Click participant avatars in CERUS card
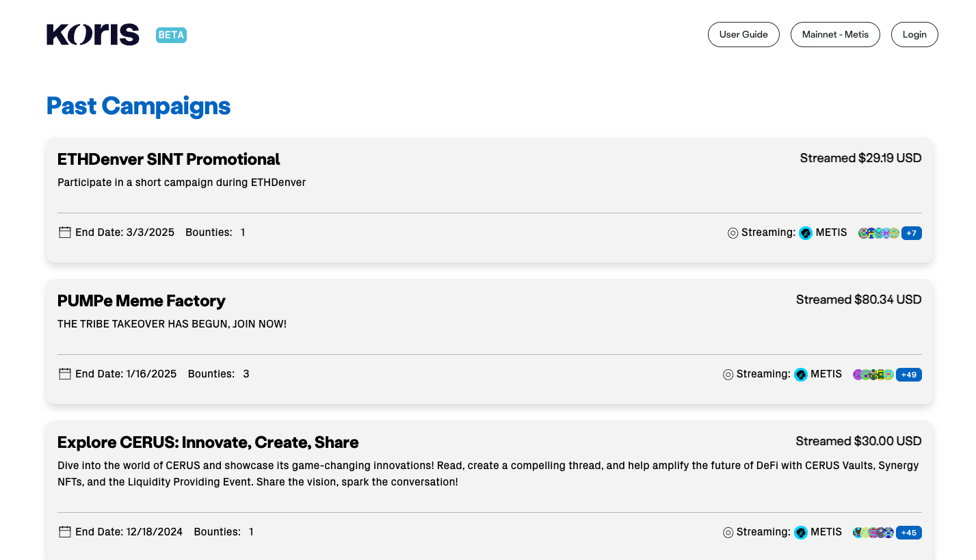 pos(873,533)
